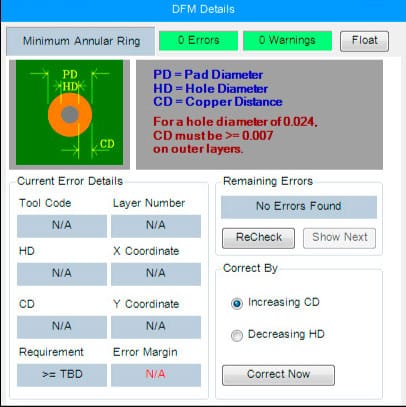The height and width of the screenshot is (407, 406).
Task: Click the X Coordinate value field
Action: tap(156, 274)
